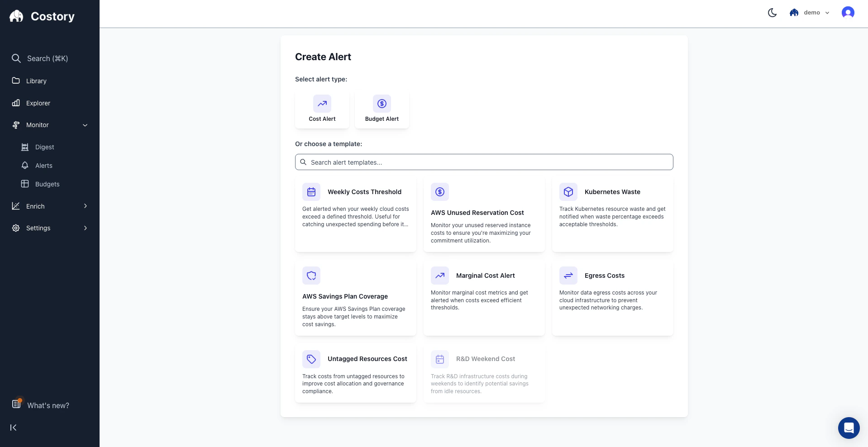Open the Search with the magnifying glass icon
The height and width of the screenshot is (447, 868).
[x=16, y=58]
